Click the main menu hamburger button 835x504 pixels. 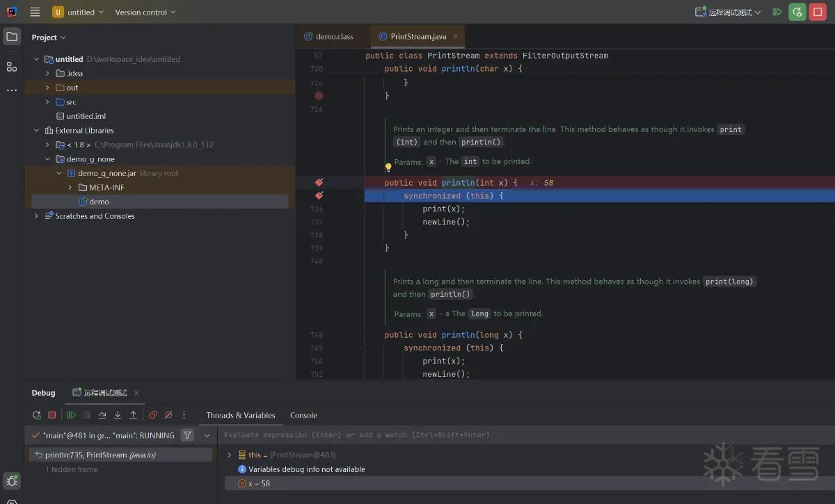pos(35,12)
